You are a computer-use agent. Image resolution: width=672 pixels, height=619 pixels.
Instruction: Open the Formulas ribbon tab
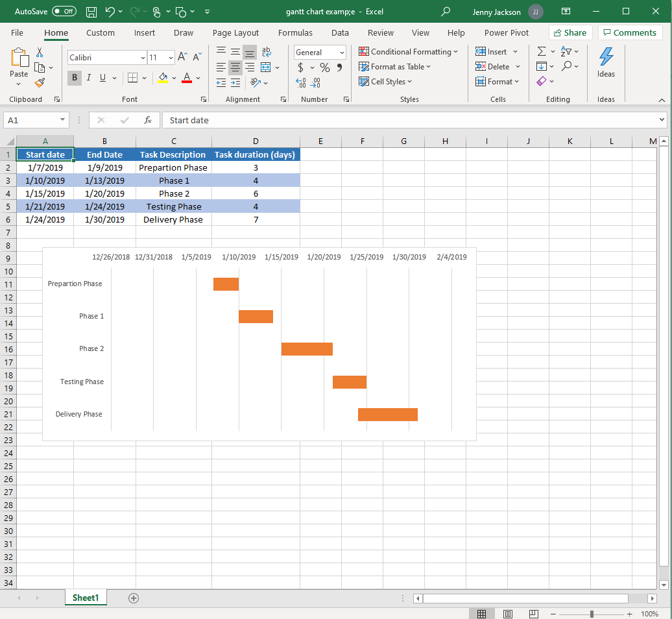click(x=295, y=32)
